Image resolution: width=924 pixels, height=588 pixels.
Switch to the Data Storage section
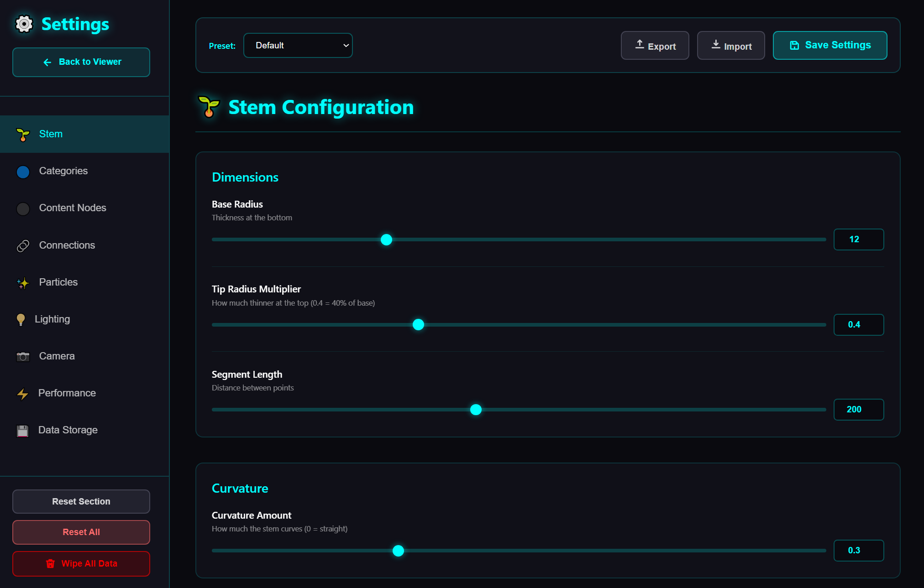click(x=68, y=430)
